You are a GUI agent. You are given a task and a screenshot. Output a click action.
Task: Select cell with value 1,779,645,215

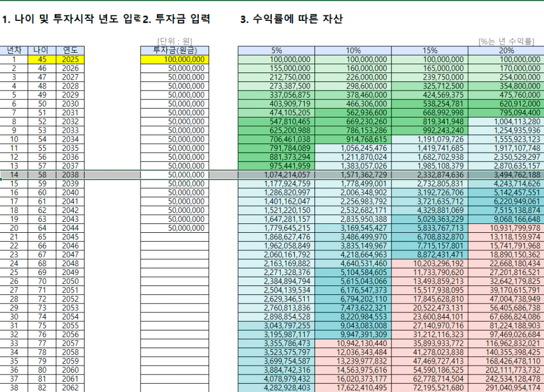tap(276, 228)
